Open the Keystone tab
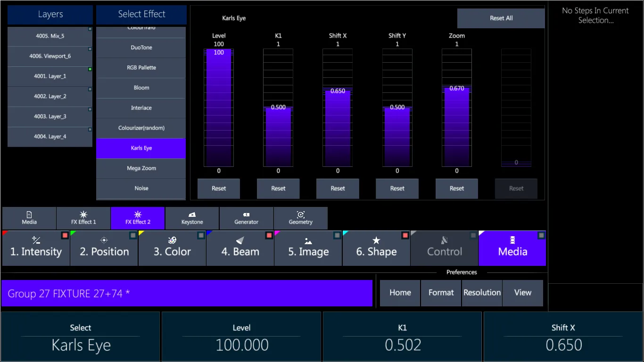 click(x=192, y=218)
